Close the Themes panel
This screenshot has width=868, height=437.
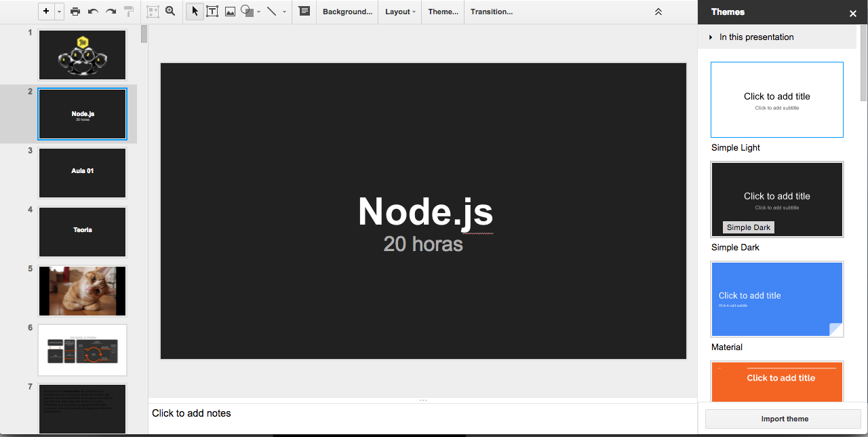853,13
